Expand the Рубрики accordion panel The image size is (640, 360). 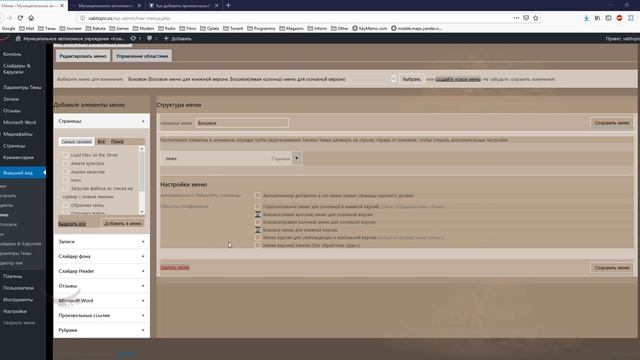tap(102, 330)
